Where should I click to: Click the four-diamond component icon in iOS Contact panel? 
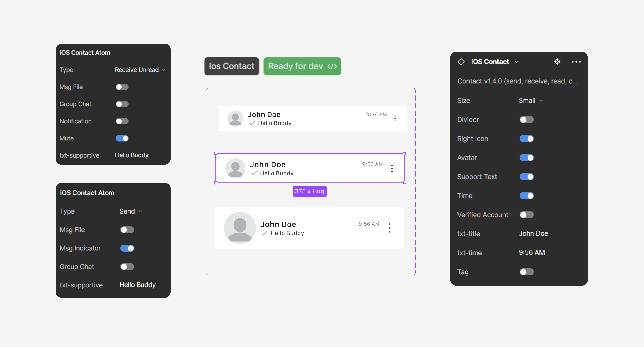tap(557, 62)
